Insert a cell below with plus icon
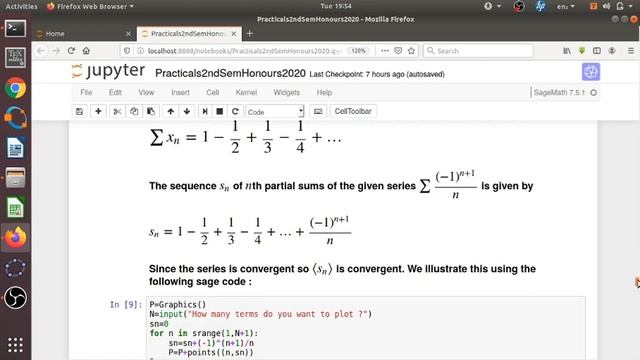 point(98,111)
